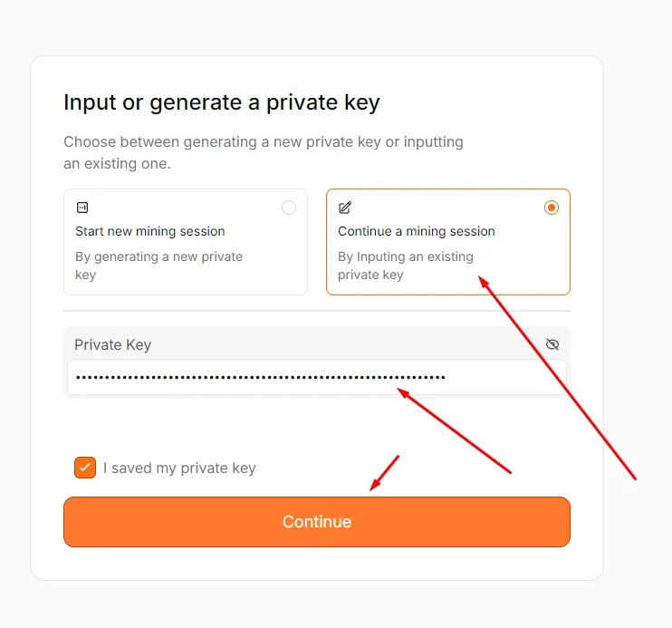Focus the masked Private Key input field
The image size is (672, 628).
point(317,377)
